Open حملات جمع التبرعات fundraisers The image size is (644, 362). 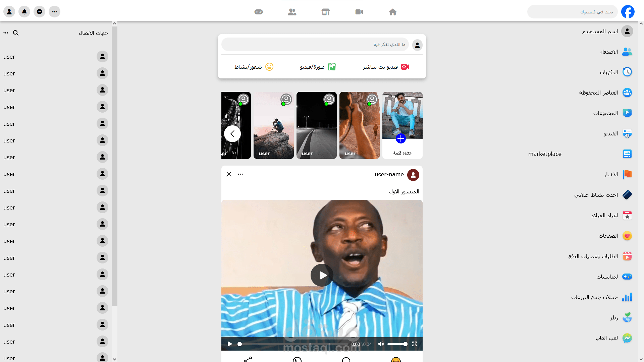click(x=601, y=297)
